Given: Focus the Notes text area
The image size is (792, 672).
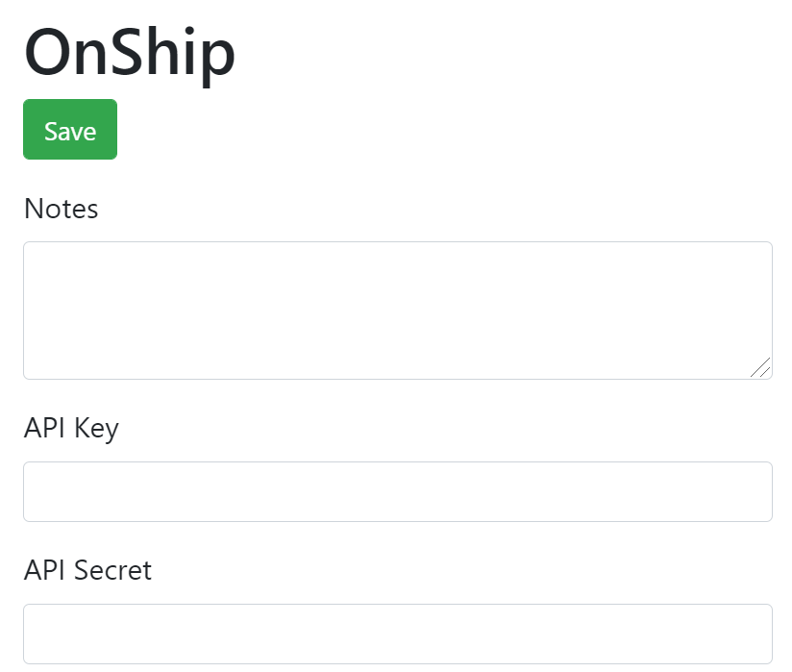Looking at the screenshot, I should 398,311.
